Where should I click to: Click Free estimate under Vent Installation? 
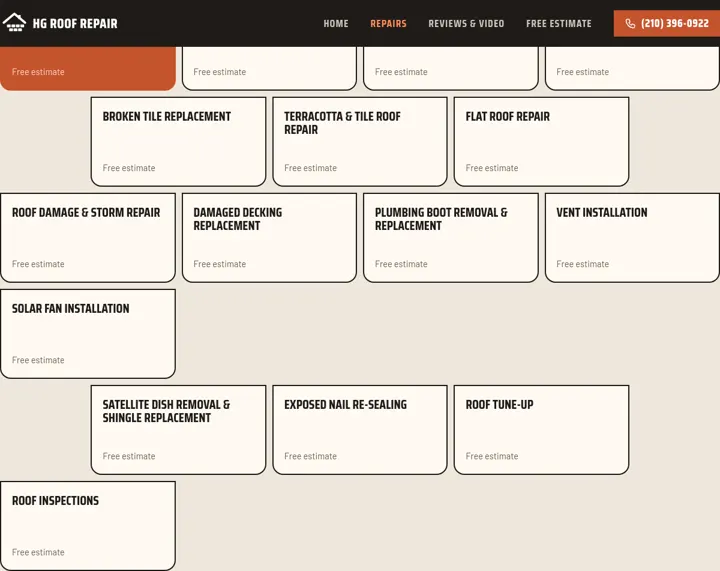[582, 264]
